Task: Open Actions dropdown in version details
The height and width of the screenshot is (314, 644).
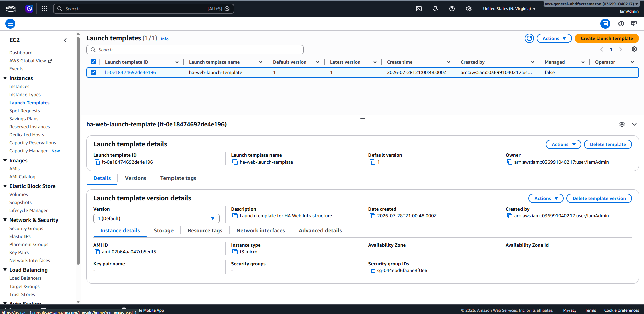Action: [546, 198]
